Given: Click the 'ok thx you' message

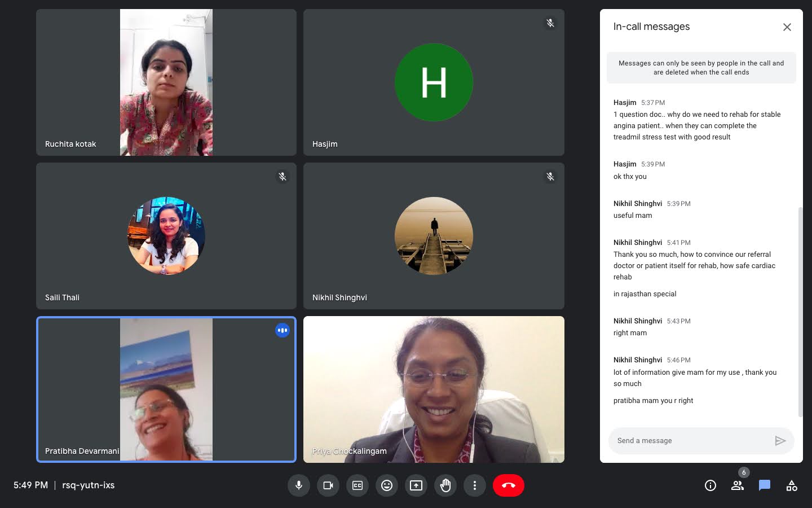Looking at the screenshot, I should point(630,177).
